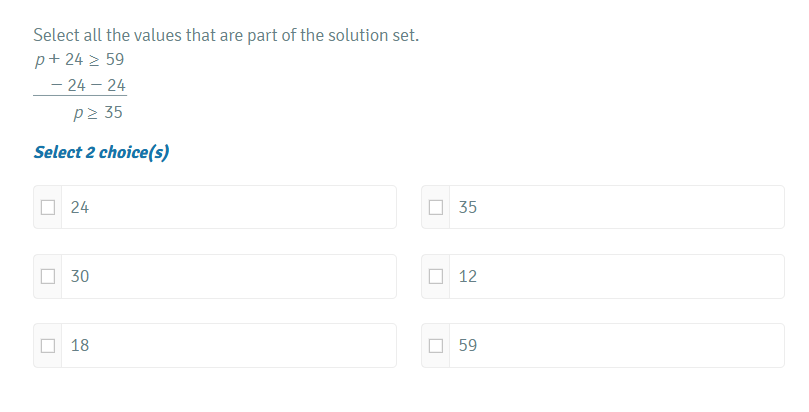Click the number 12 label in its answer box
The image size is (809, 412).
468,277
